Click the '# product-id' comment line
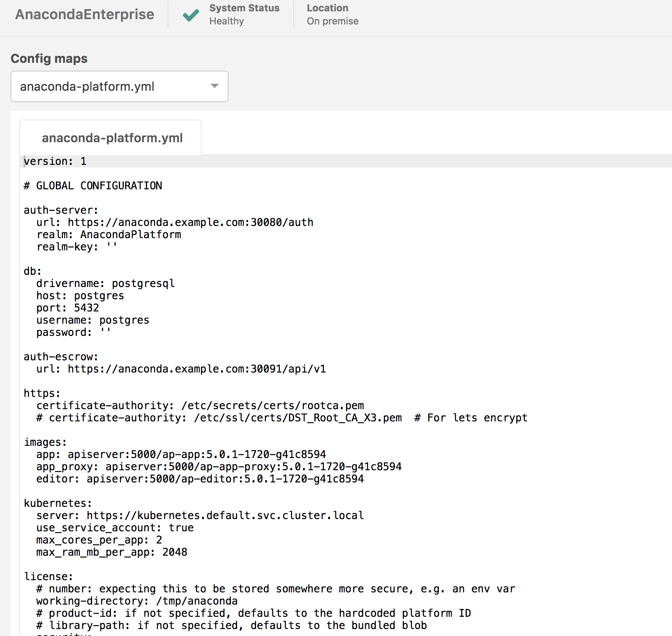 click(x=254, y=613)
